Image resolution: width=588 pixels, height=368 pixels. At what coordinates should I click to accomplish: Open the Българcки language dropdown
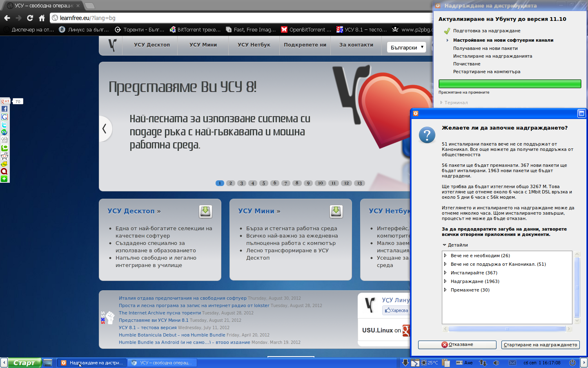[x=406, y=47]
